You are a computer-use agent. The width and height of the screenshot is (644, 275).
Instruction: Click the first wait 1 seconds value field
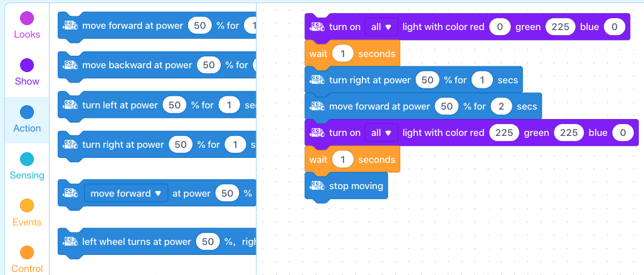[x=343, y=54]
